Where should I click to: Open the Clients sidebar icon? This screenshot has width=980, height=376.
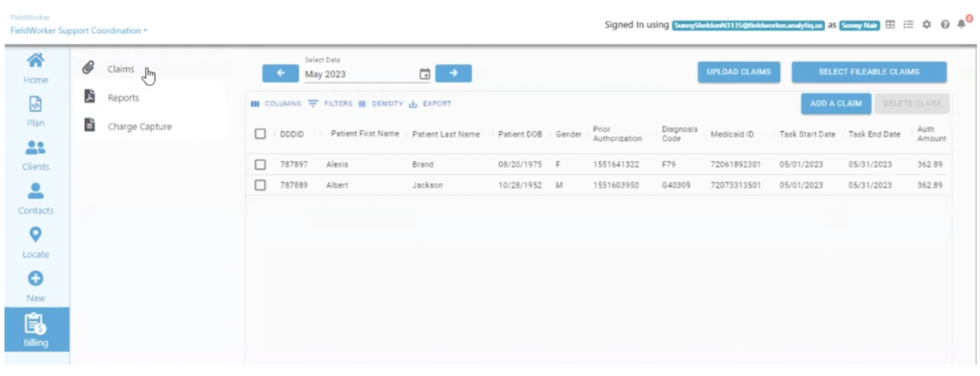coord(36,148)
